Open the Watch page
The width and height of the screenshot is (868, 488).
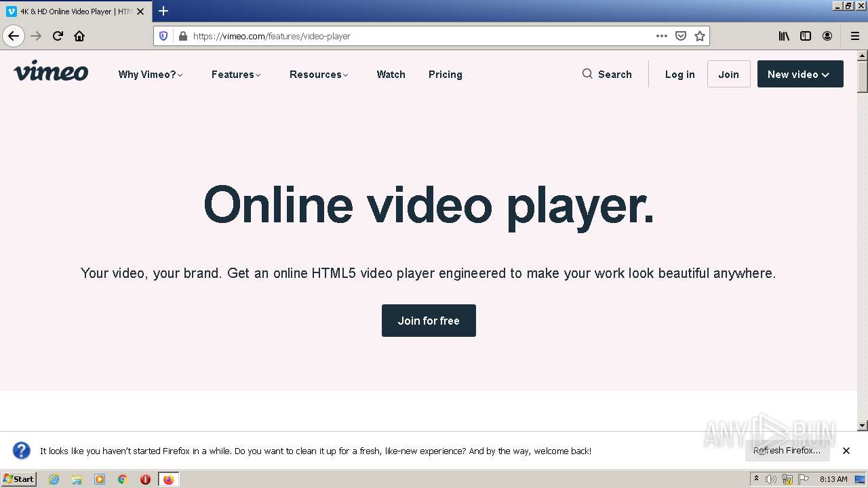[391, 75]
